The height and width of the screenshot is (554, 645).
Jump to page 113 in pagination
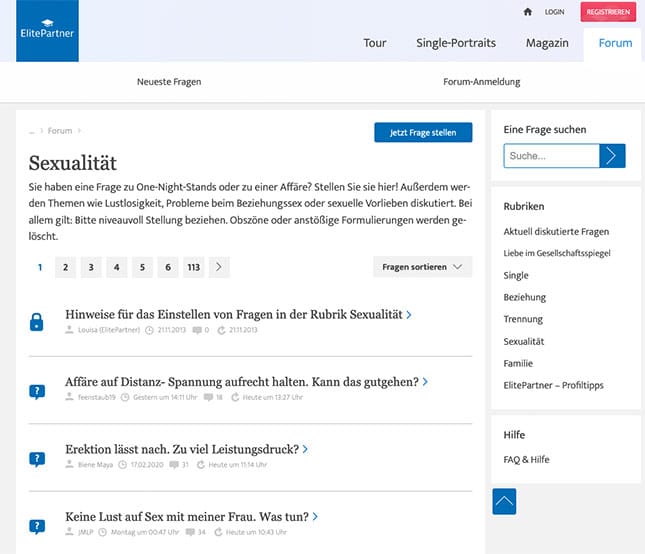click(193, 267)
